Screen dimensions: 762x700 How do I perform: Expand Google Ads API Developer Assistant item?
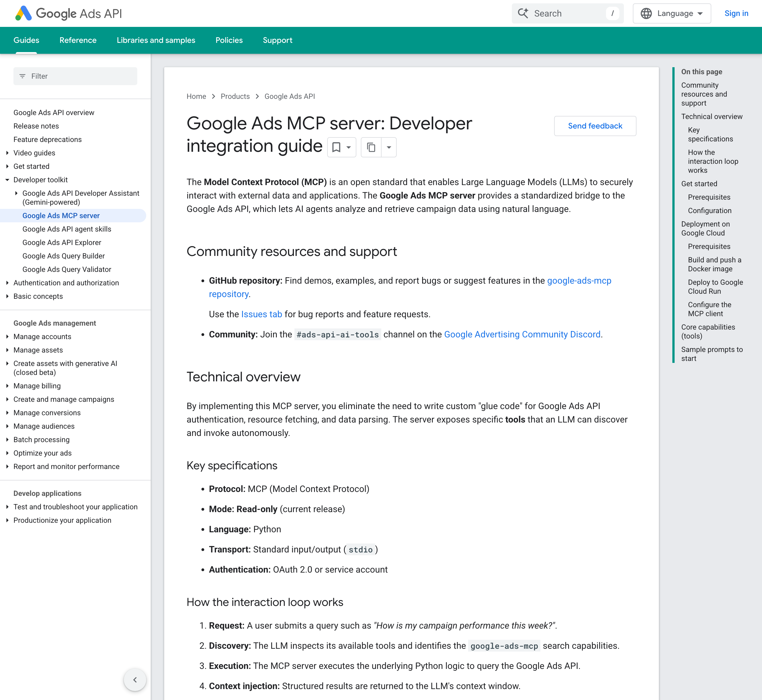point(16,193)
